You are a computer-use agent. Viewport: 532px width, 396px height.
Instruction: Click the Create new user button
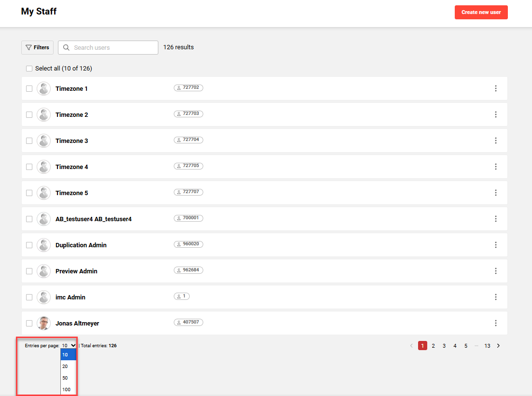(x=481, y=12)
